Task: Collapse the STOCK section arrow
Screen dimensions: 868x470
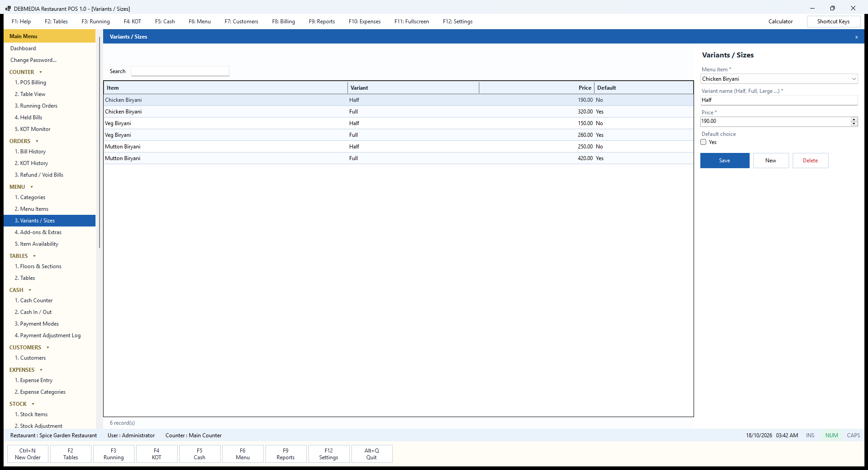Action: (33, 404)
